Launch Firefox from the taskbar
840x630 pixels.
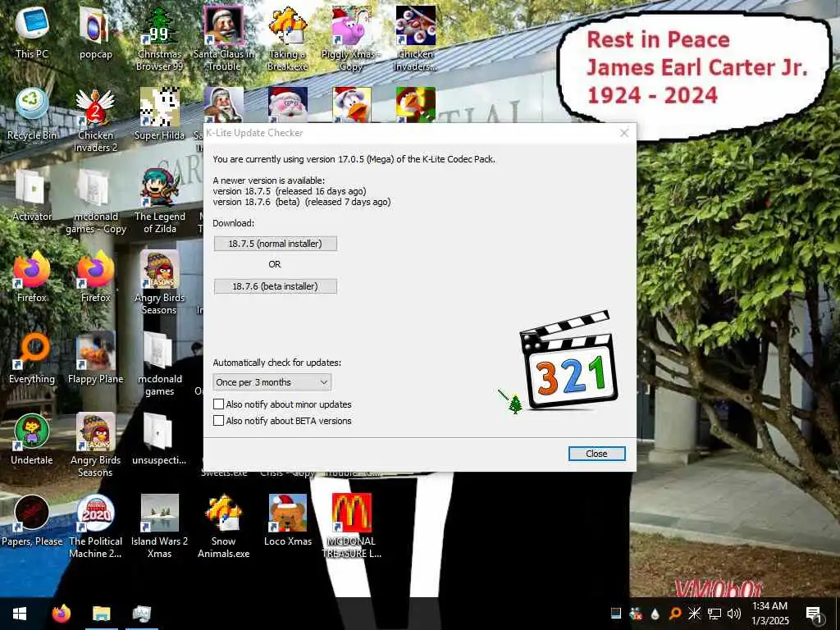click(x=62, y=614)
